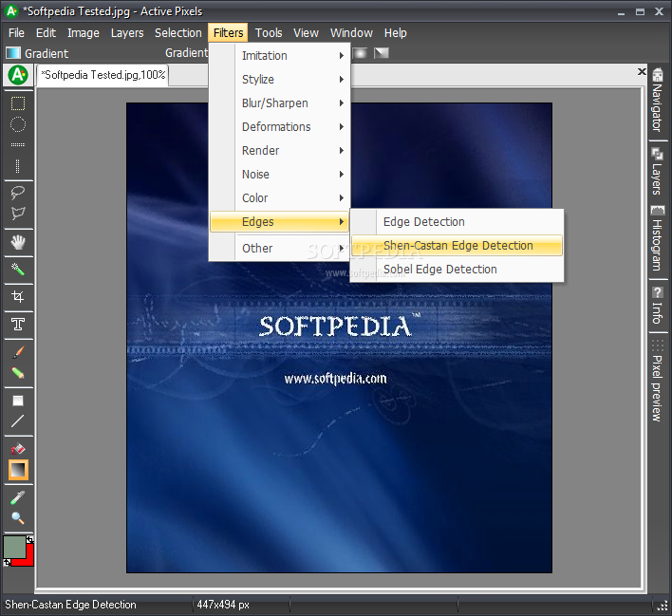The height and width of the screenshot is (616, 672).
Task: Expand the Render filter submenu
Action: tap(279, 151)
